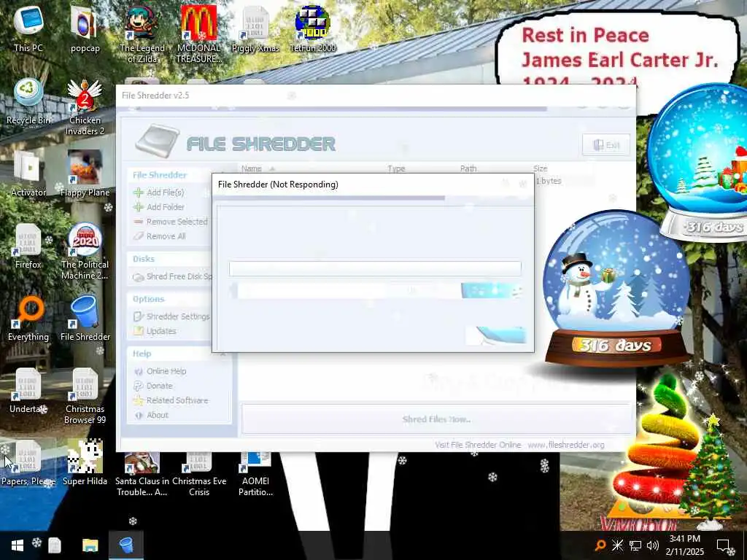Launch Flappy Plane shortcut
Image resolution: width=747 pixels, height=560 pixels.
pos(85,174)
